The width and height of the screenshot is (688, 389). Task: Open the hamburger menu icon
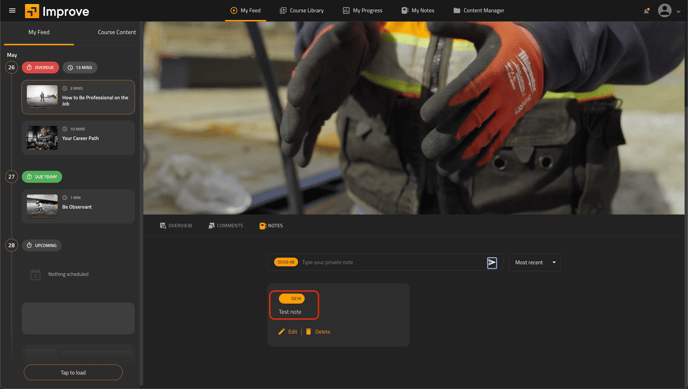pyautogui.click(x=12, y=11)
